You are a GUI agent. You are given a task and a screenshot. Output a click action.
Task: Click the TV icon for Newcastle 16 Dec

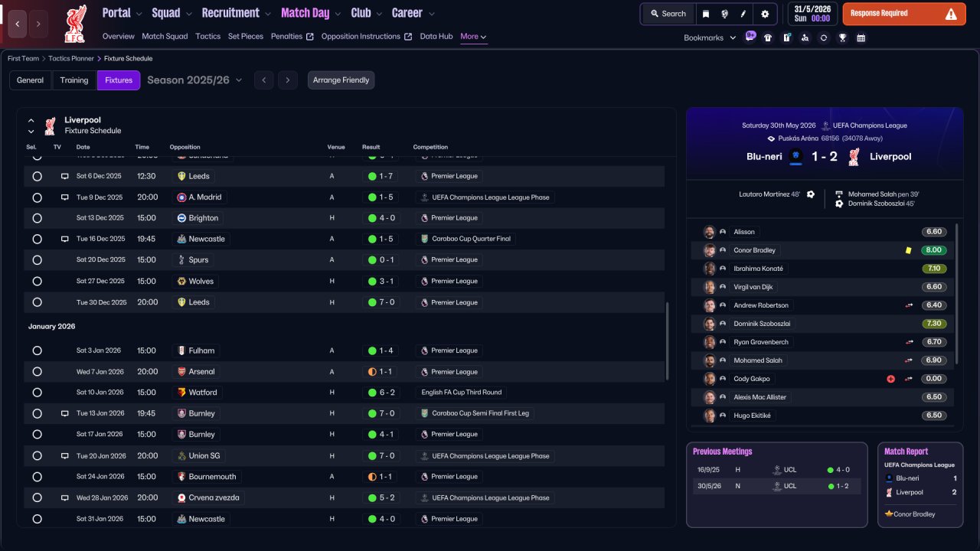(x=64, y=239)
